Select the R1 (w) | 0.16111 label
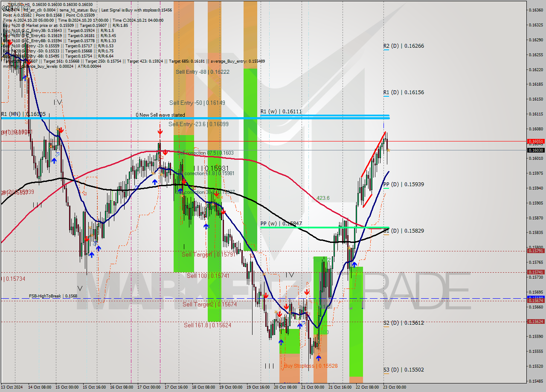This screenshot has width=546, height=392. [x=281, y=112]
